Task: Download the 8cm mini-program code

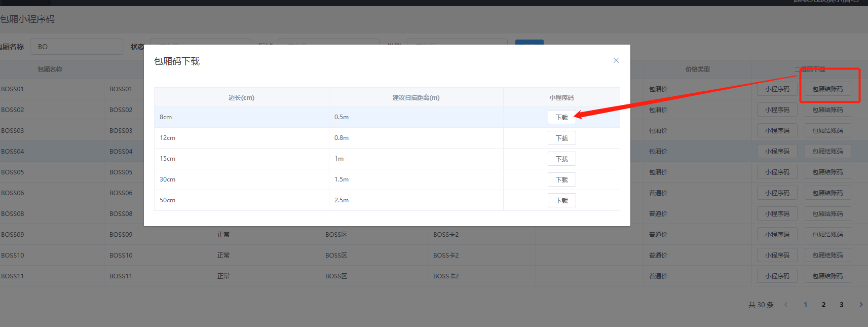Action: [x=561, y=117]
